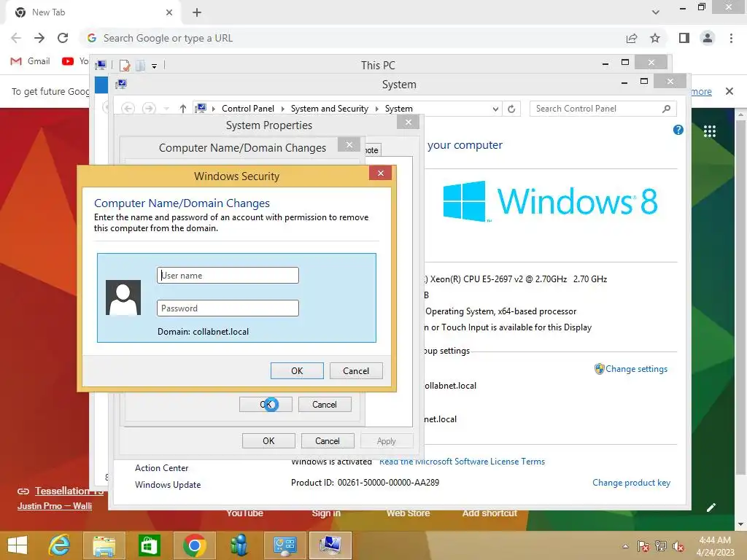Open Read the Microsoft Software License Terms link
This screenshot has width=747, height=560.
coord(462,462)
